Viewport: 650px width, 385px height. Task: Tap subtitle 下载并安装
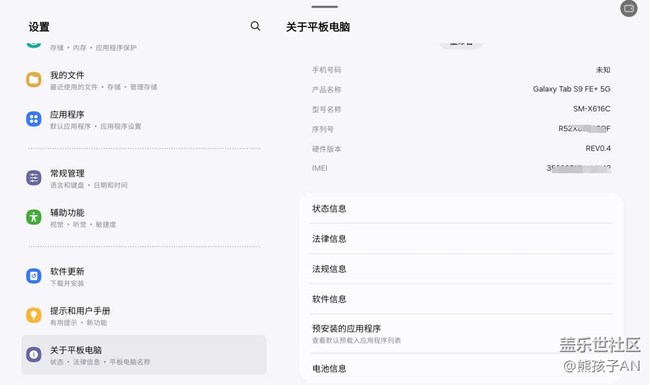[x=67, y=283]
